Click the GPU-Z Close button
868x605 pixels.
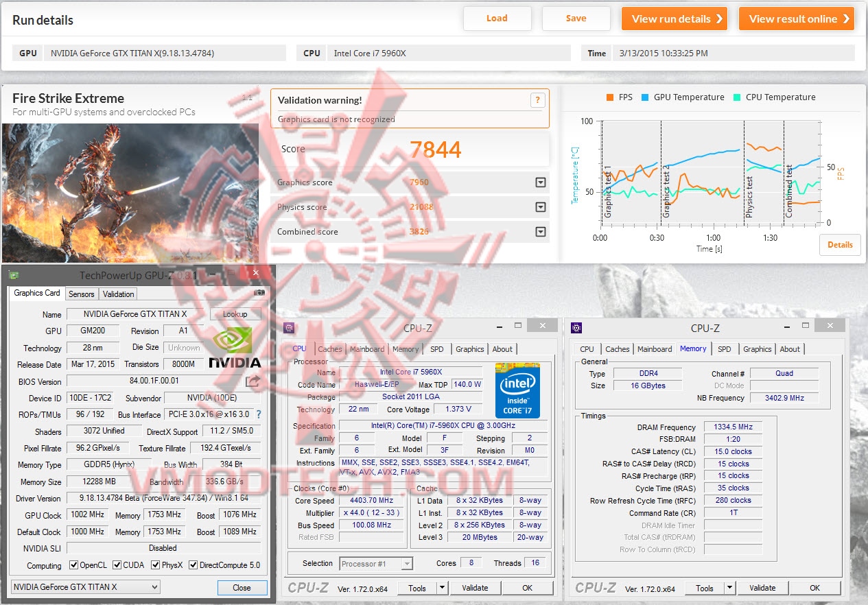[242, 588]
